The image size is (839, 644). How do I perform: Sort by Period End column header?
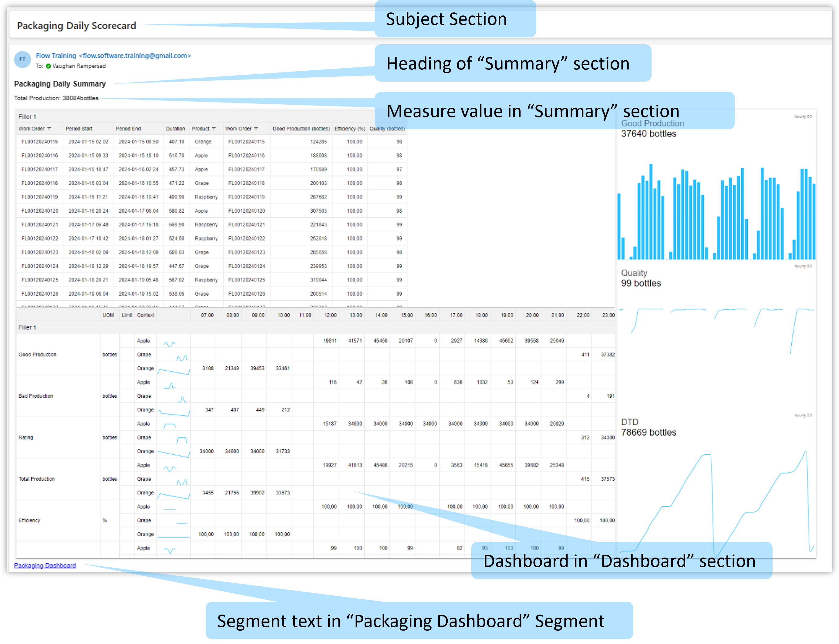[128, 129]
